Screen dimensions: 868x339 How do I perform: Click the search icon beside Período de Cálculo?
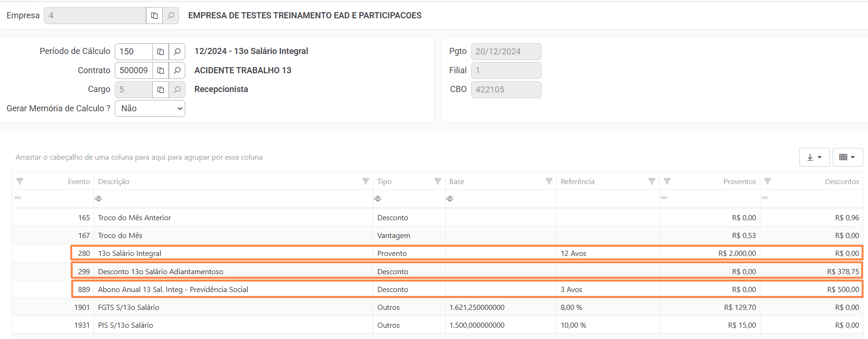point(177,52)
